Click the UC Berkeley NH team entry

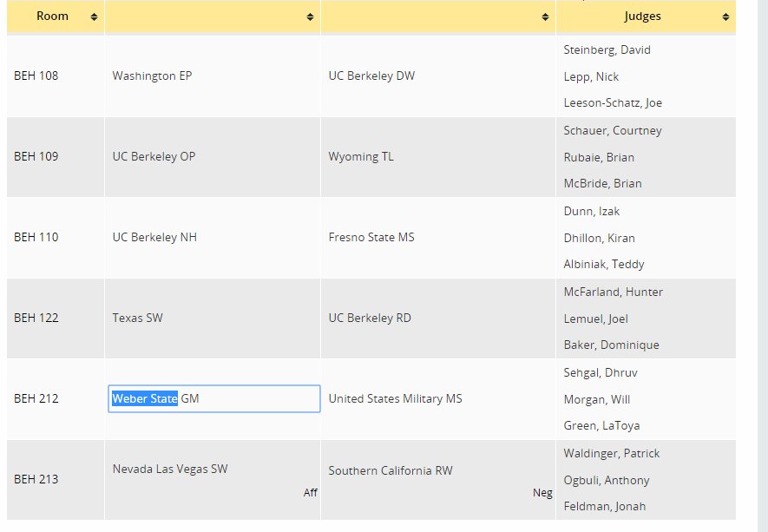[x=154, y=238]
